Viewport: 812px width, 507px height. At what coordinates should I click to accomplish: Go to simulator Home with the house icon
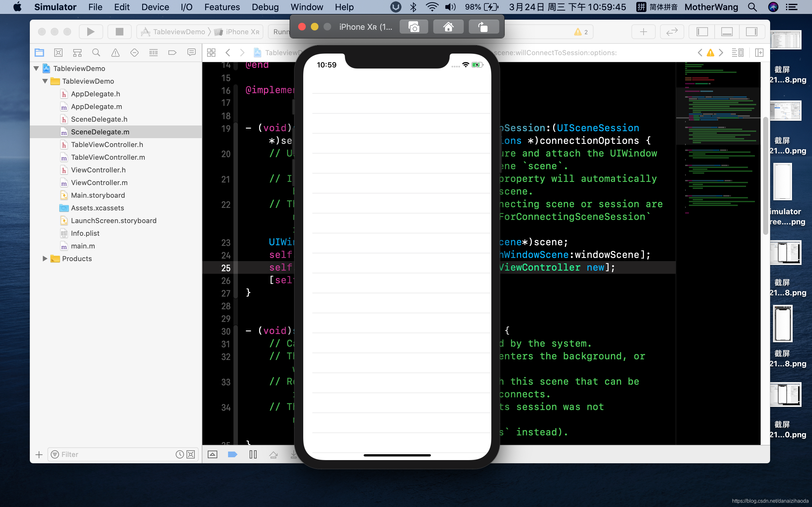[x=448, y=27]
